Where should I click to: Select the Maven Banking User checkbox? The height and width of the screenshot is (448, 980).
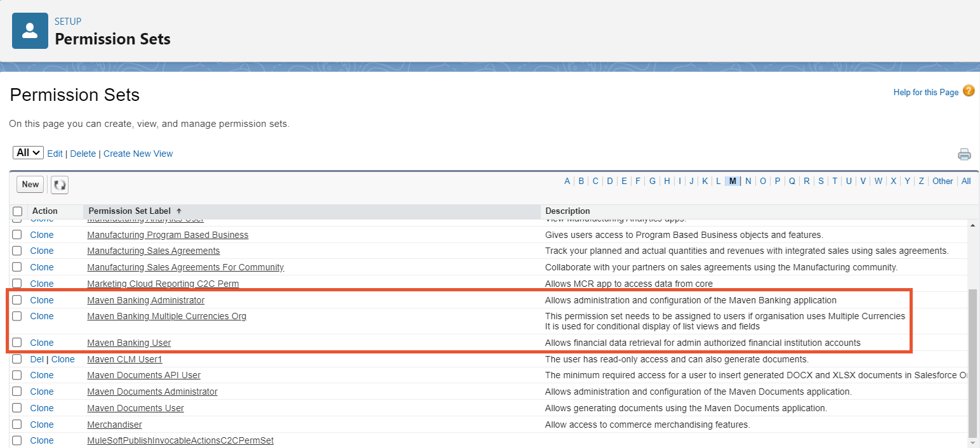(x=17, y=343)
